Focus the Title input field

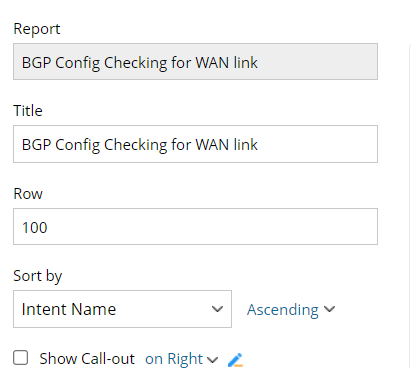(195, 144)
